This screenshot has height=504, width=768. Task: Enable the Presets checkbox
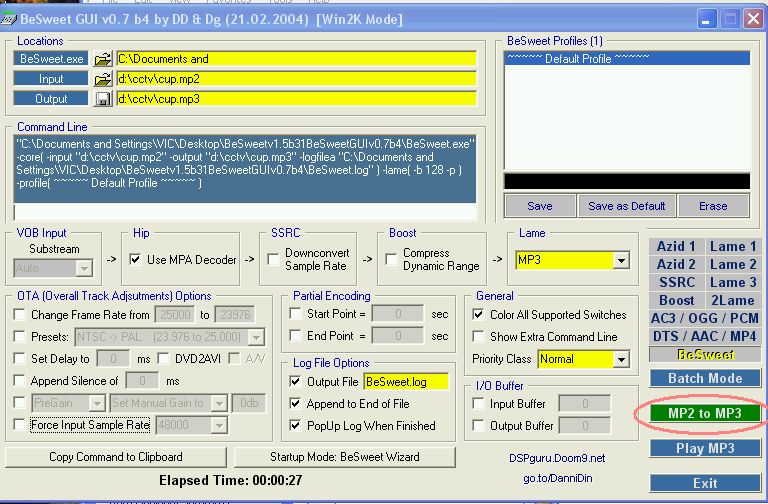(x=20, y=336)
